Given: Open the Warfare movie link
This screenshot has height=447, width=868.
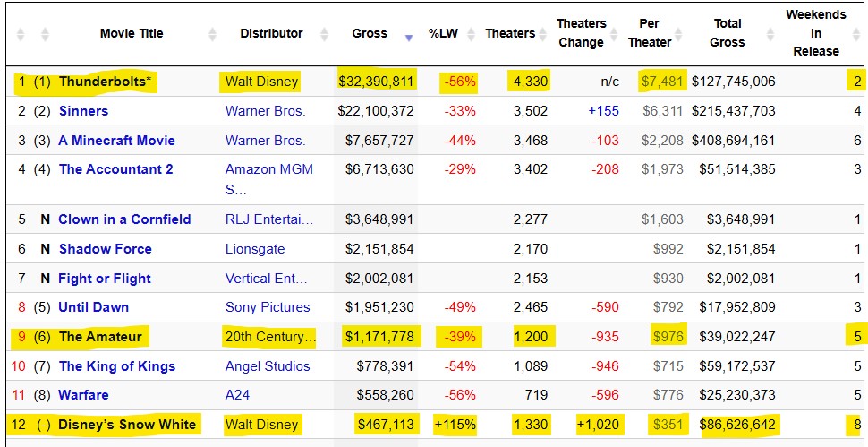Looking at the screenshot, I should pyautogui.click(x=83, y=395).
